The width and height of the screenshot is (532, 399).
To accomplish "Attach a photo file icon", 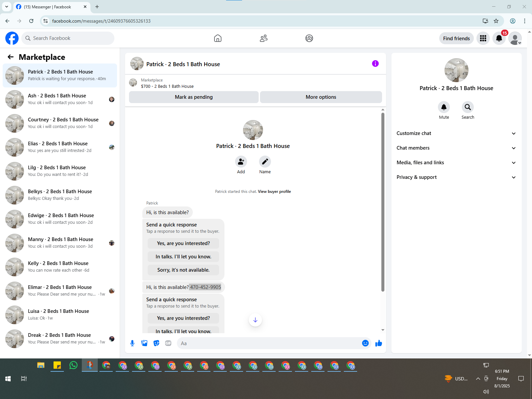I will pyautogui.click(x=144, y=343).
